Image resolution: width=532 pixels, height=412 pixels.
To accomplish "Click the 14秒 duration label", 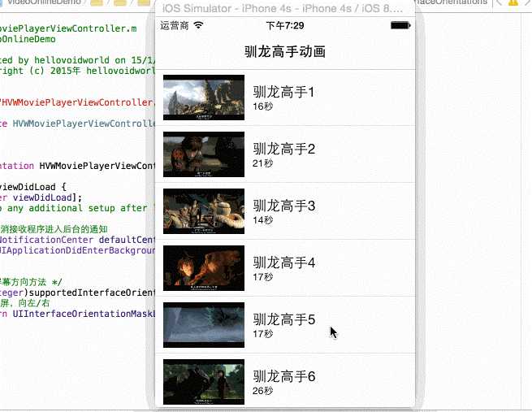I will click(262, 220).
